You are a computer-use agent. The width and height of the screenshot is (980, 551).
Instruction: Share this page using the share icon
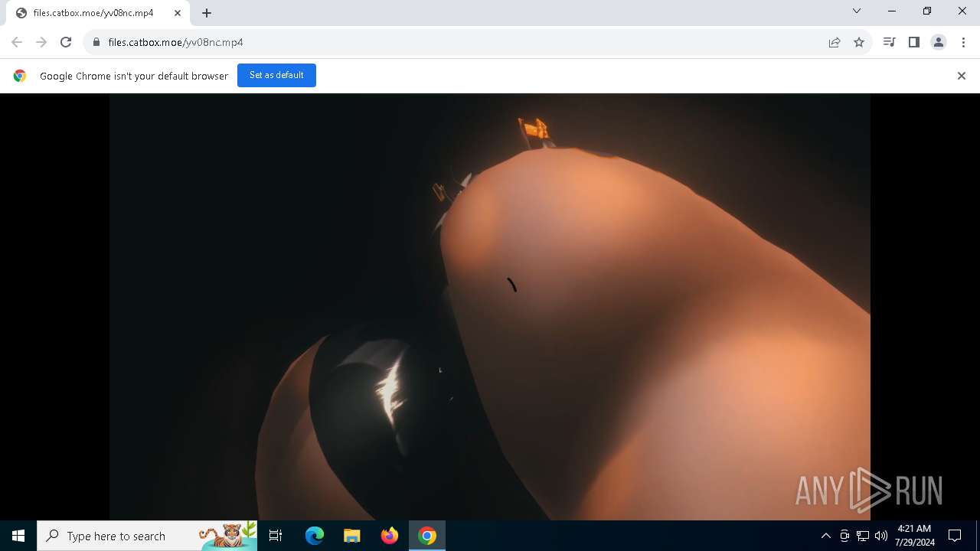tap(835, 42)
